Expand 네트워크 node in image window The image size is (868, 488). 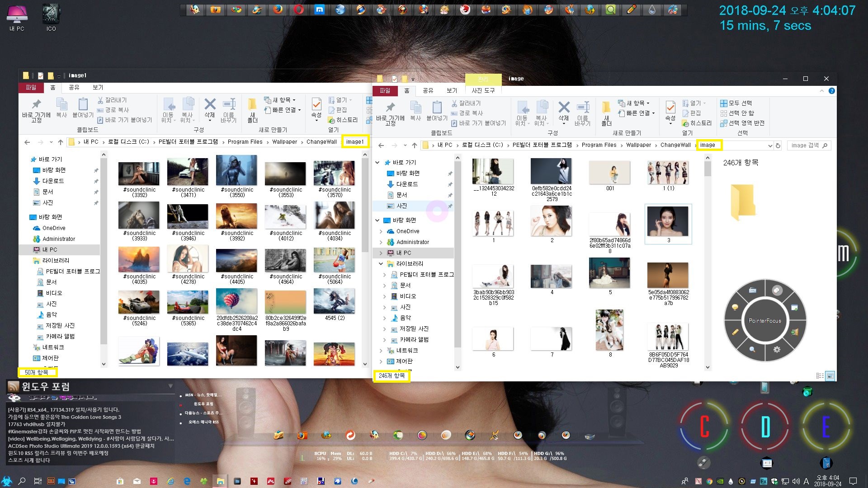click(381, 351)
